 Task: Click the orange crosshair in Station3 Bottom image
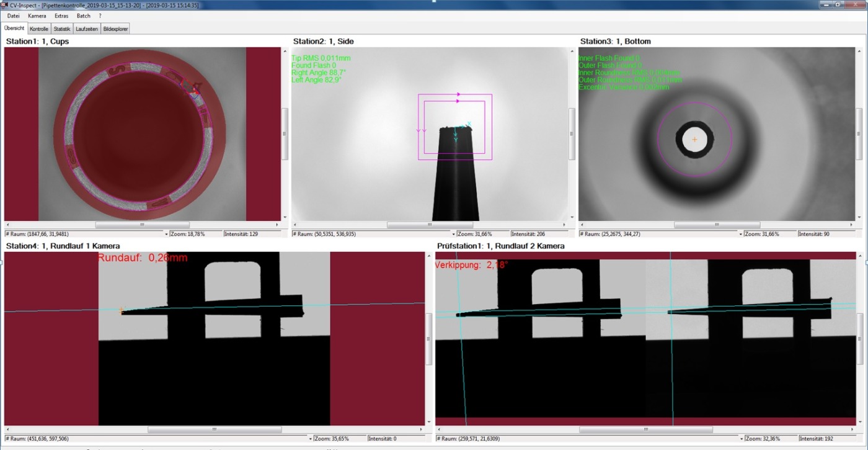click(694, 140)
